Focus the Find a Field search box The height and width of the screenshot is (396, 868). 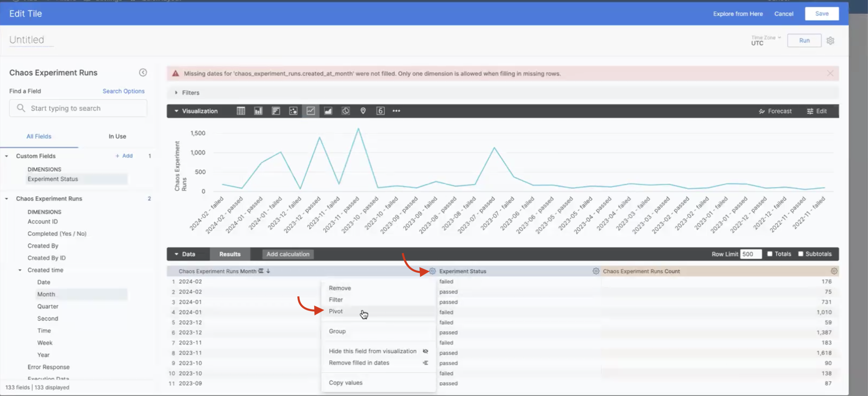click(x=78, y=108)
